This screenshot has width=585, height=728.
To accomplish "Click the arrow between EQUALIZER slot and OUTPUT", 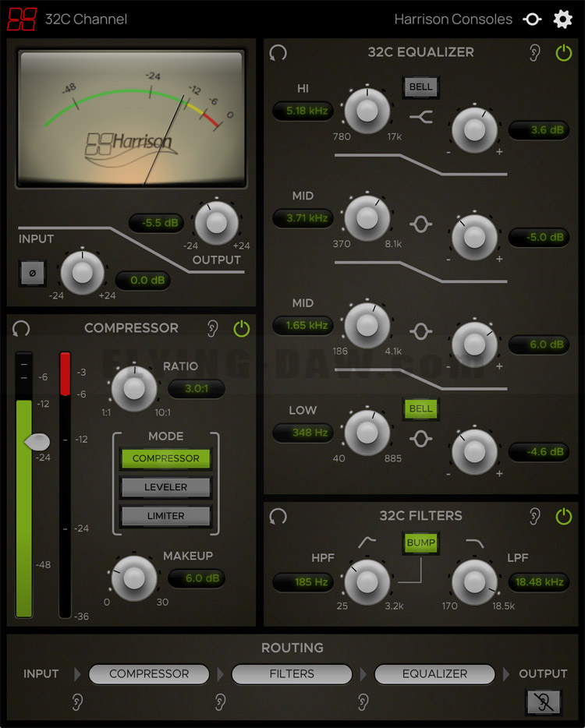I will point(506,673).
